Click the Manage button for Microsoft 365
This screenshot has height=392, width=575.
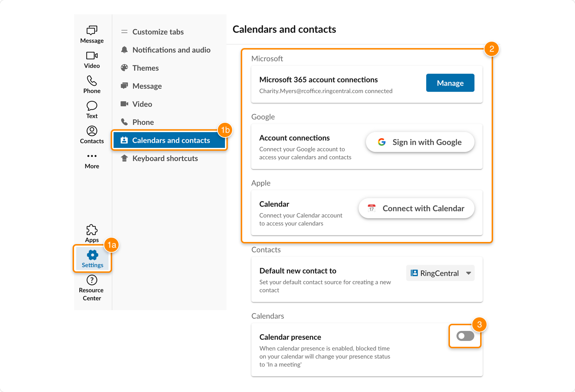(x=450, y=83)
